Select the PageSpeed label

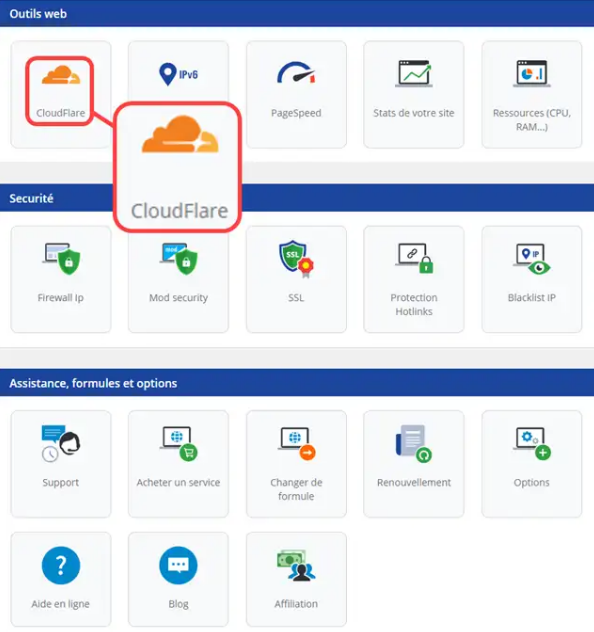(296, 113)
